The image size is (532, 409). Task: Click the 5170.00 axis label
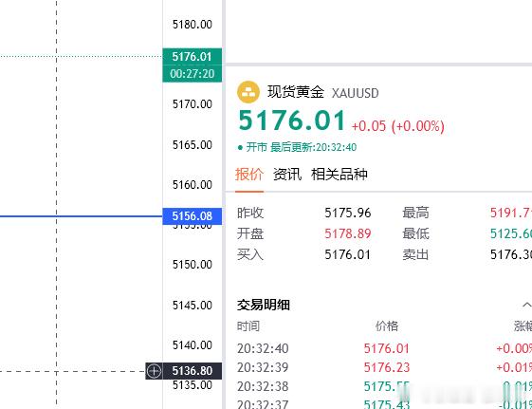(x=193, y=103)
